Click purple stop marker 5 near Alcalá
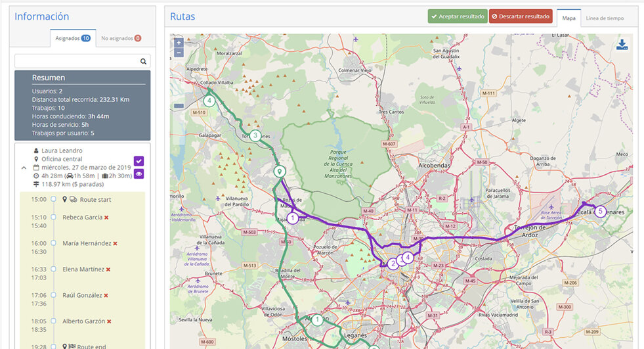644x349 pixels. pos(600,211)
